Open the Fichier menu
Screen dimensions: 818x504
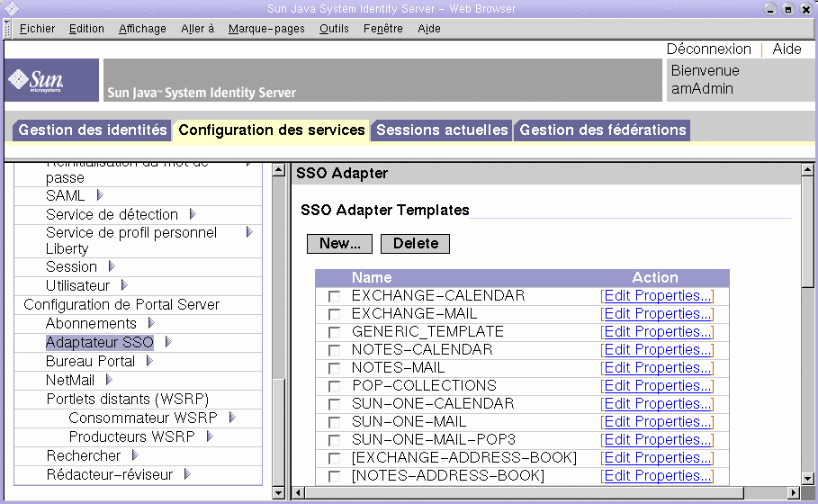pyautogui.click(x=37, y=29)
